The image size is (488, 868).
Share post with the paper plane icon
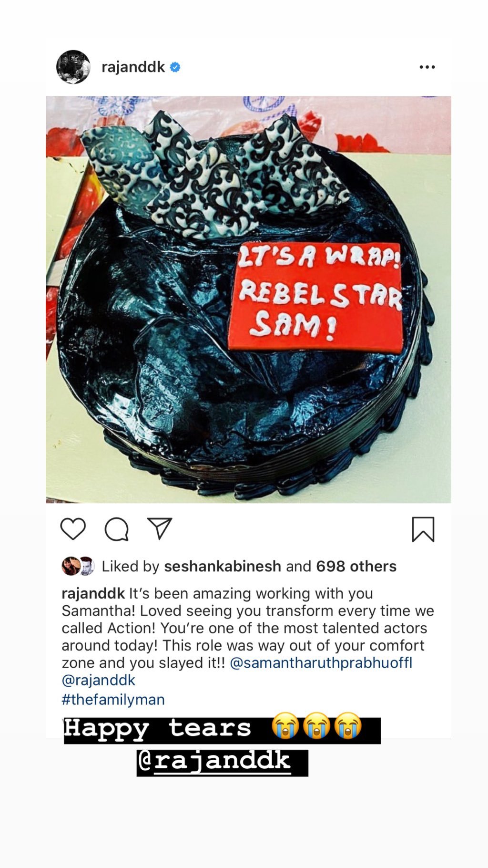tap(160, 528)
